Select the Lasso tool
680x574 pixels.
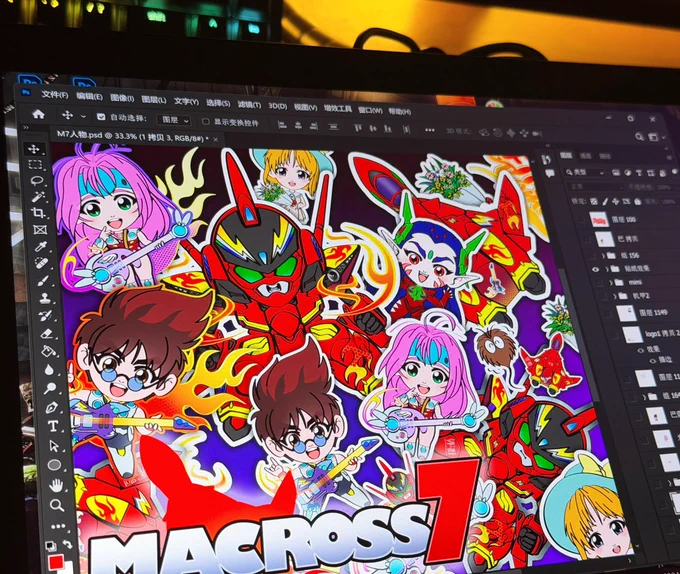pos(37,181)
